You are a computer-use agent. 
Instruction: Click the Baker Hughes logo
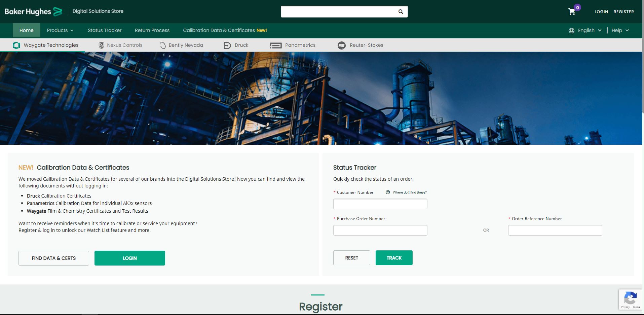click(x=34, y=11)
